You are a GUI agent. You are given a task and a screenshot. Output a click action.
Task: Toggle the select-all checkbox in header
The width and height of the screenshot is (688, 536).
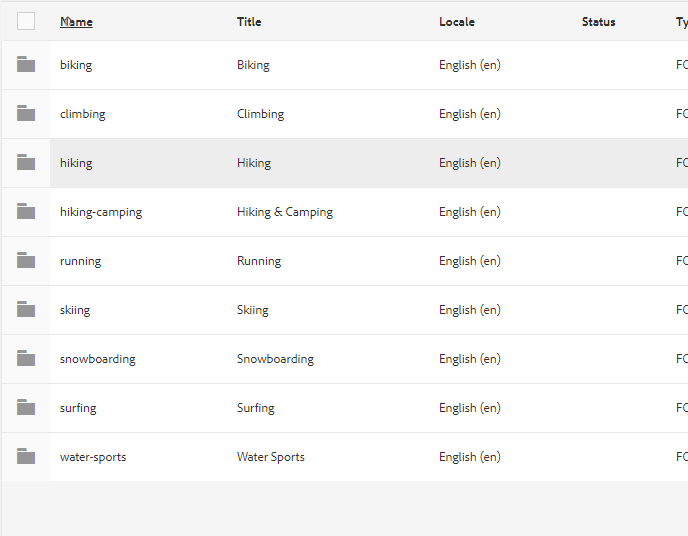(26, 21)
